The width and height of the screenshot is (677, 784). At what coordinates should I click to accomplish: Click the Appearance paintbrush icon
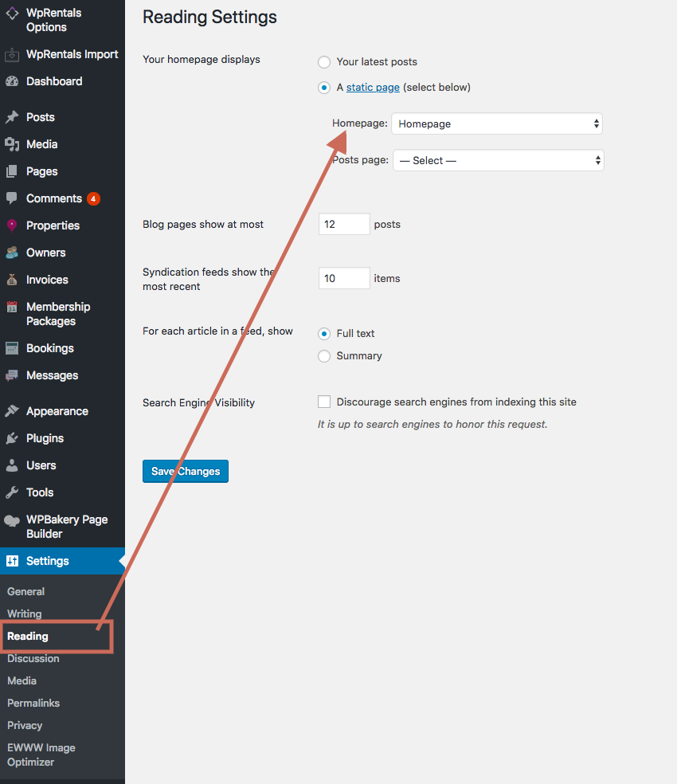(12, 411)
